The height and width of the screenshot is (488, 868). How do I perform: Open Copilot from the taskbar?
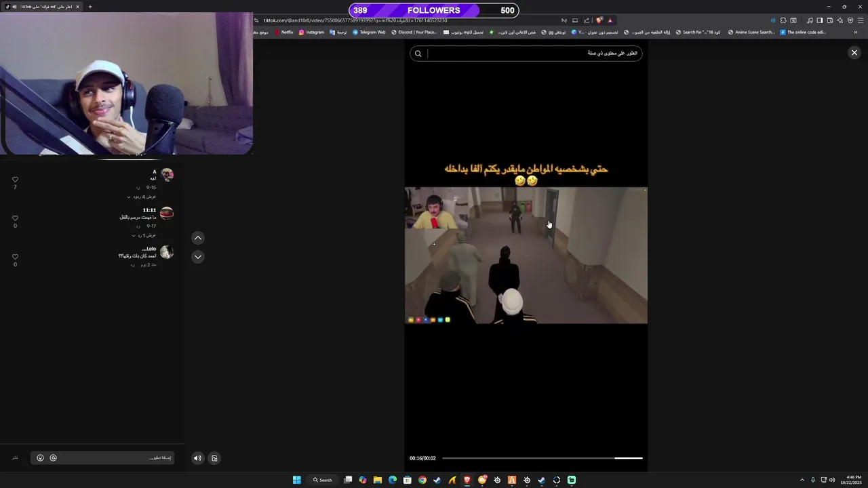363,480
